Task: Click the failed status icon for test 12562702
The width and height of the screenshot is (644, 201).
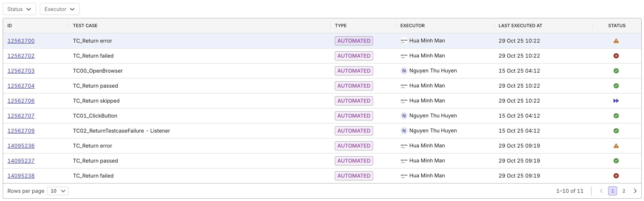Action: (x=616, y=56)
